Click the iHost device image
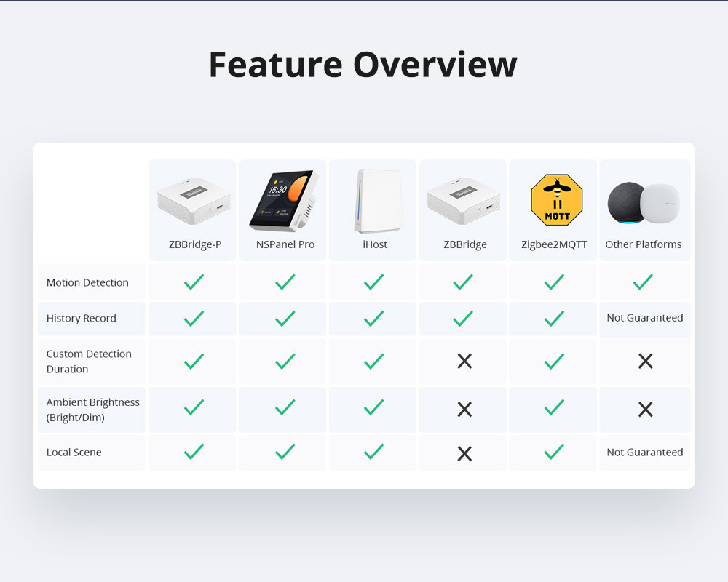The width and height of the screenshot is (728, 582). [x=375, y=201]
